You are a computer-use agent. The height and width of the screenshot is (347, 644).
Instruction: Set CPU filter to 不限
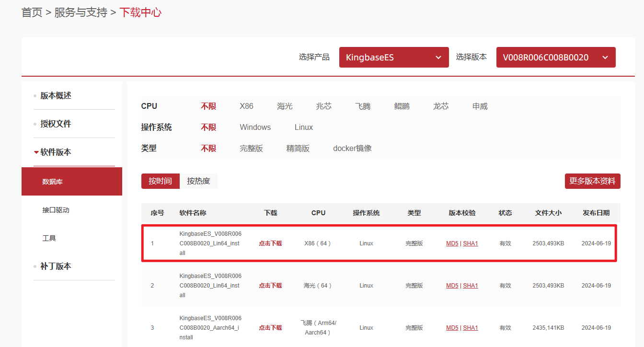(x=208, y=106)
